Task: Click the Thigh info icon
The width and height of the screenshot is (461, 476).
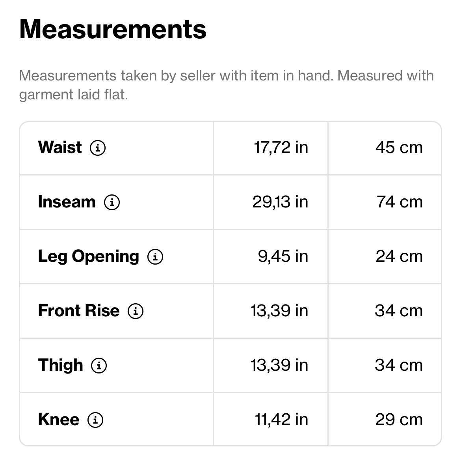Action: pyautogui.click(x=99, y=366)
